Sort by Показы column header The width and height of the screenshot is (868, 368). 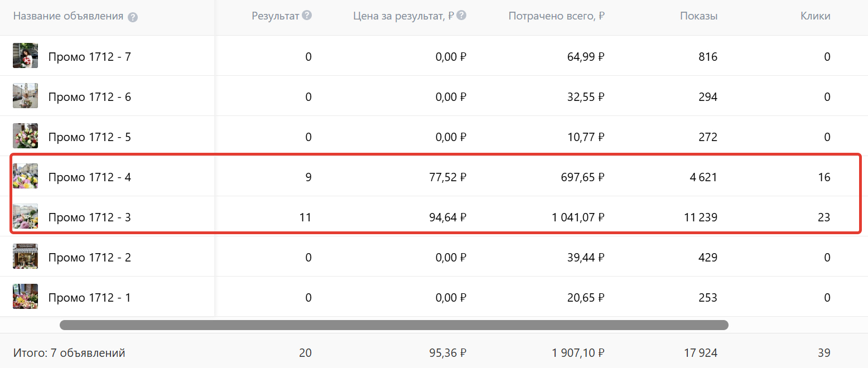click(698, 16)
